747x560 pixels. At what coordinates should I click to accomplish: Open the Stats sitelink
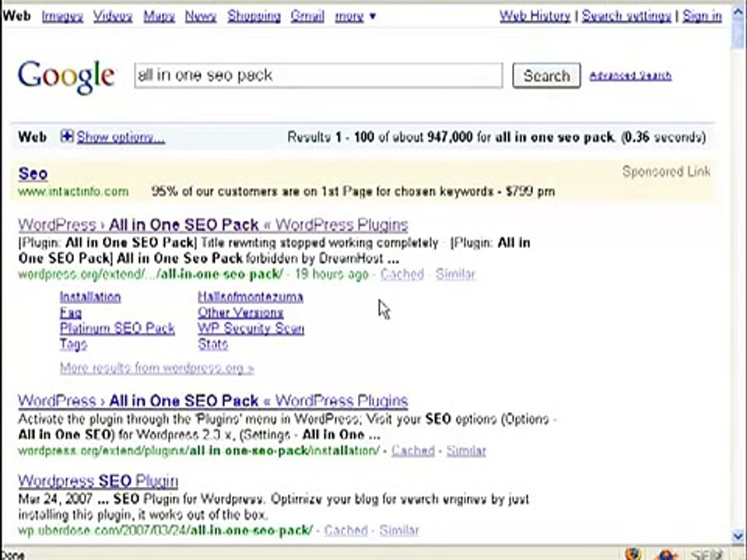tap(213, 345)
